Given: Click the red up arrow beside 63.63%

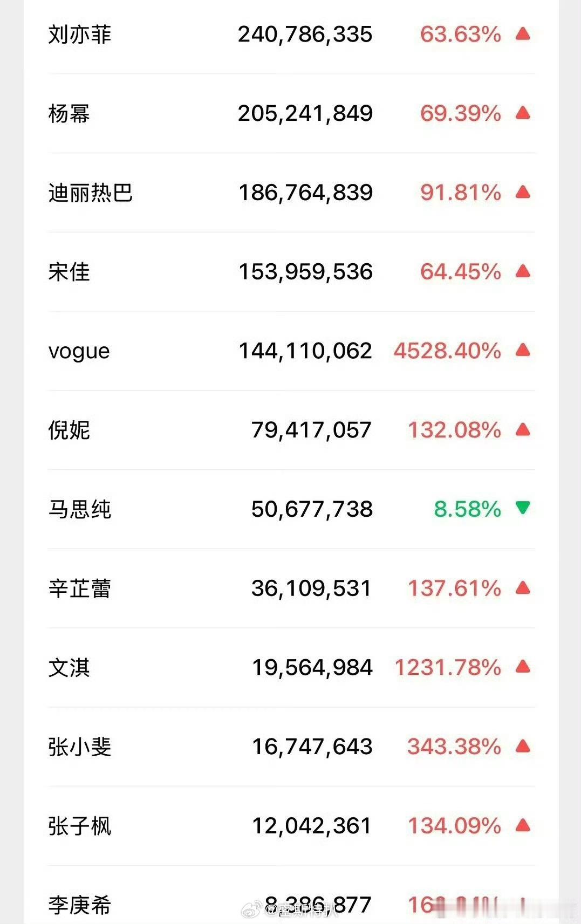Looking at the screenshot, I should 523,34.
